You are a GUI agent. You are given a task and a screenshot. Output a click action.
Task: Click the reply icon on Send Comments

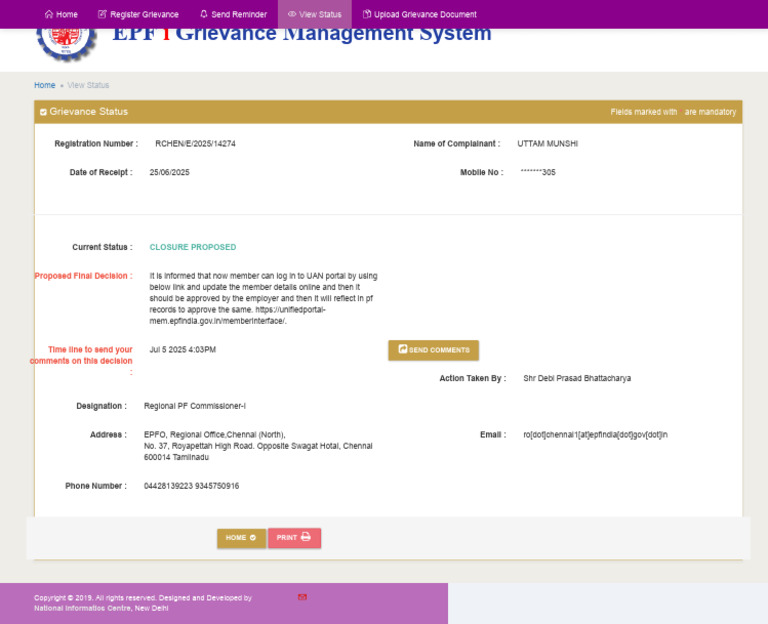click(403, 349)
